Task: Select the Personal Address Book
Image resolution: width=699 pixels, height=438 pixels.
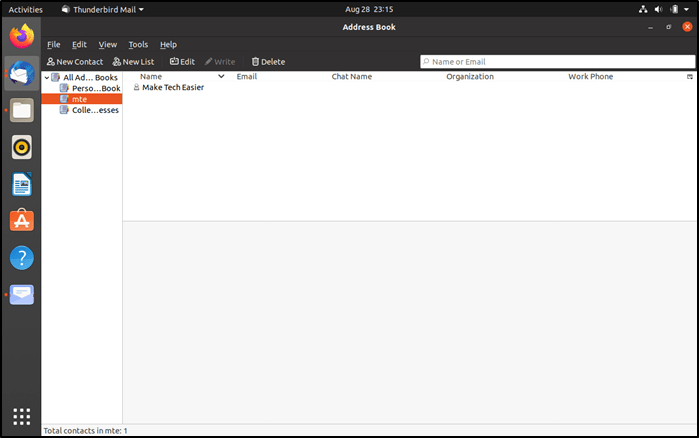Action: click(x=90, y=88)
